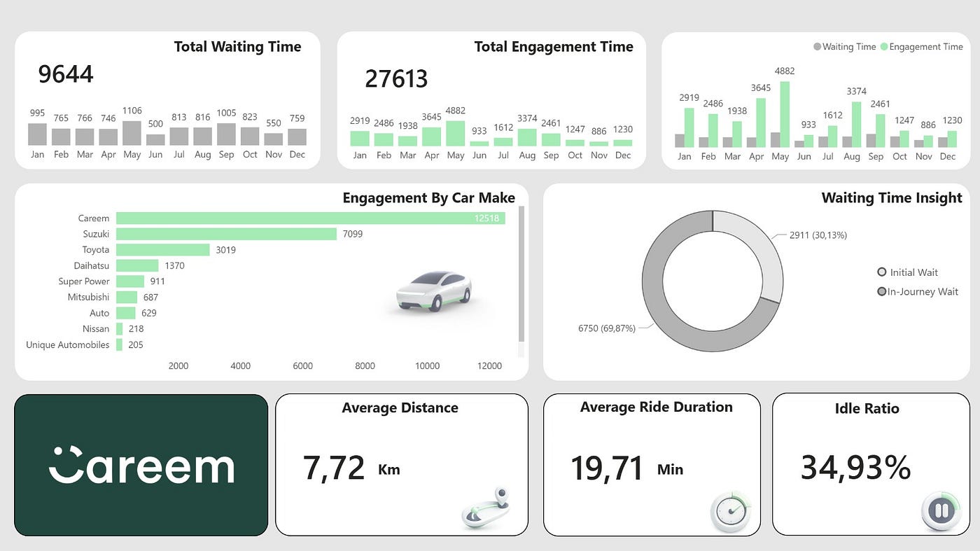Click the Careem logo tile
Viewport: 980px width, 551px height.
click(141, 465)
